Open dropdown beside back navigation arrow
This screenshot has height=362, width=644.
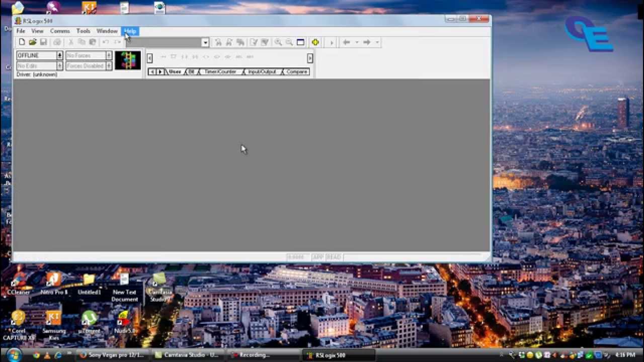click(356, 42)
